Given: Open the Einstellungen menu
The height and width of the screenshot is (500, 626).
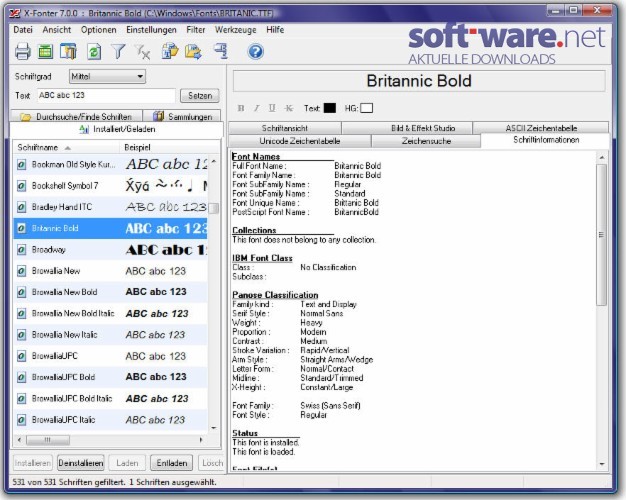Looking at the screenshot, I should pos(151,30).
